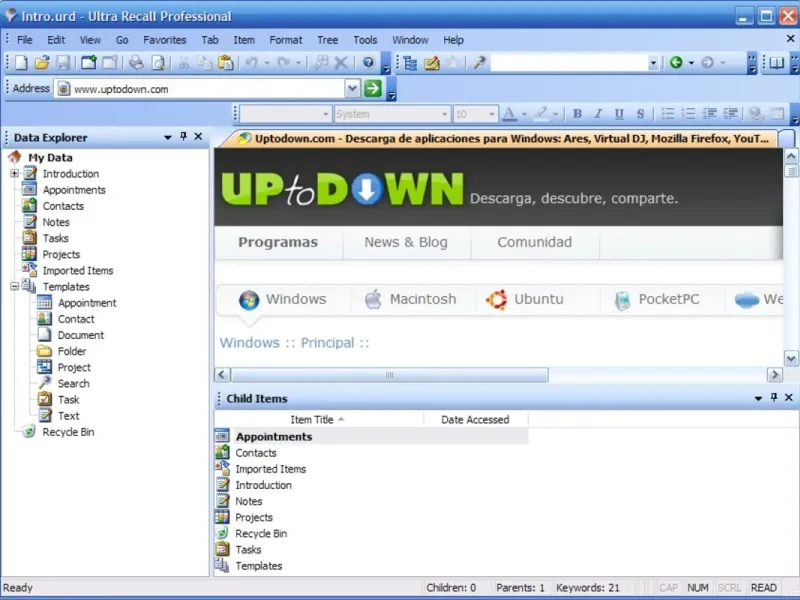This screenshot has width=800, height=600.
Task: Click the edit note pencil toolbar icon
Action: click(x=431, y=63)
